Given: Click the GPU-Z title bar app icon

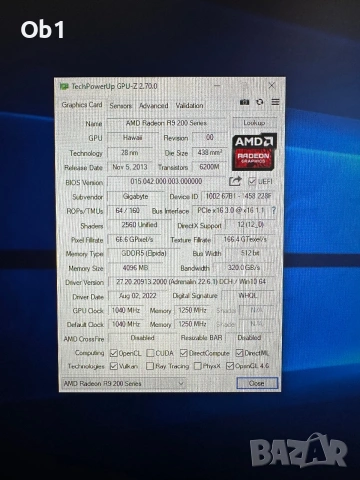Looking at the screenshot, I should click(64, 87).
